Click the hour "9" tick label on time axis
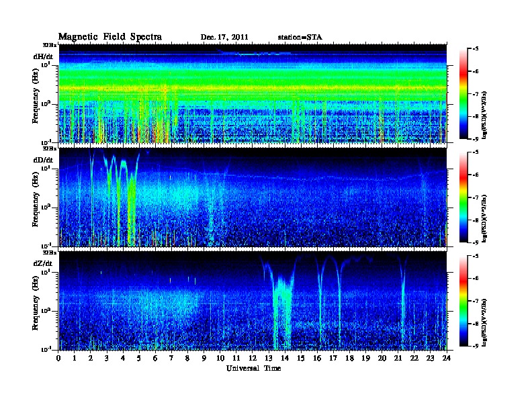This screenshot has height=411, width=532. coord(204,358)
